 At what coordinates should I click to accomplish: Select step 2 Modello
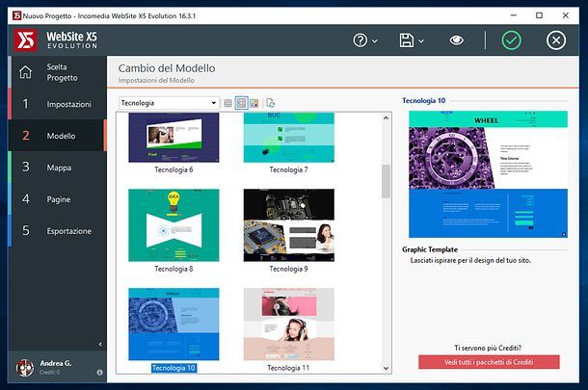point(58,136)
